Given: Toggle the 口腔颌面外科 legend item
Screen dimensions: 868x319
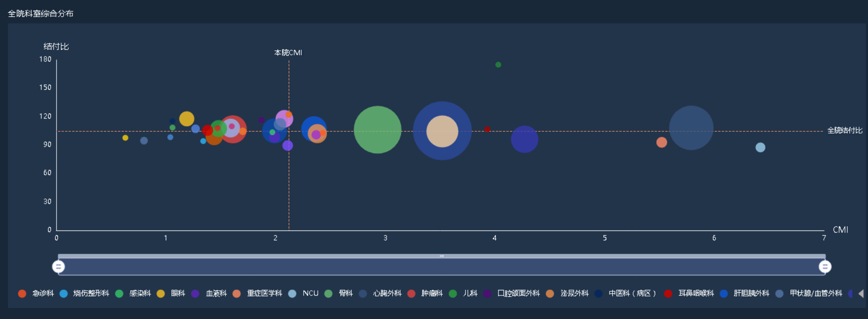Looking at the screenshot, I should pos(512,294).
